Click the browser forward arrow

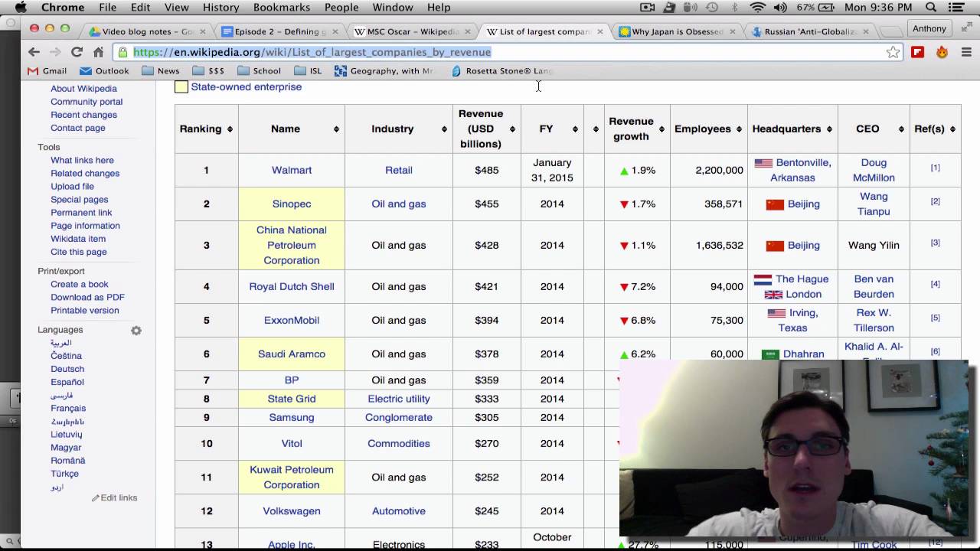[x=55, y=52]
